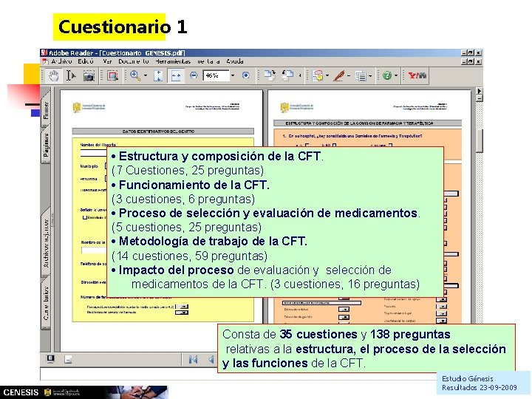Choose the Snapshot camera tool
Screen dimensions: 532x399
[x=89, y=76]
